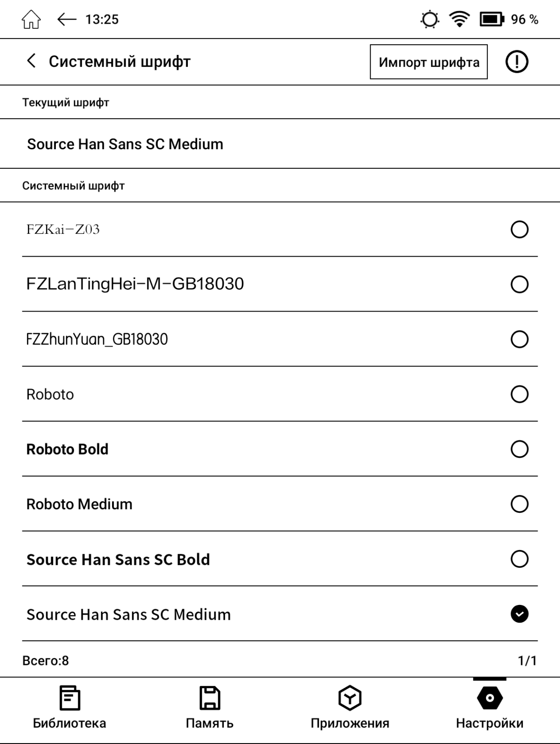The height and width of the screenshot is (744, 560).
Task: Tap the home icon in status bar
Action: coord(31,20)
